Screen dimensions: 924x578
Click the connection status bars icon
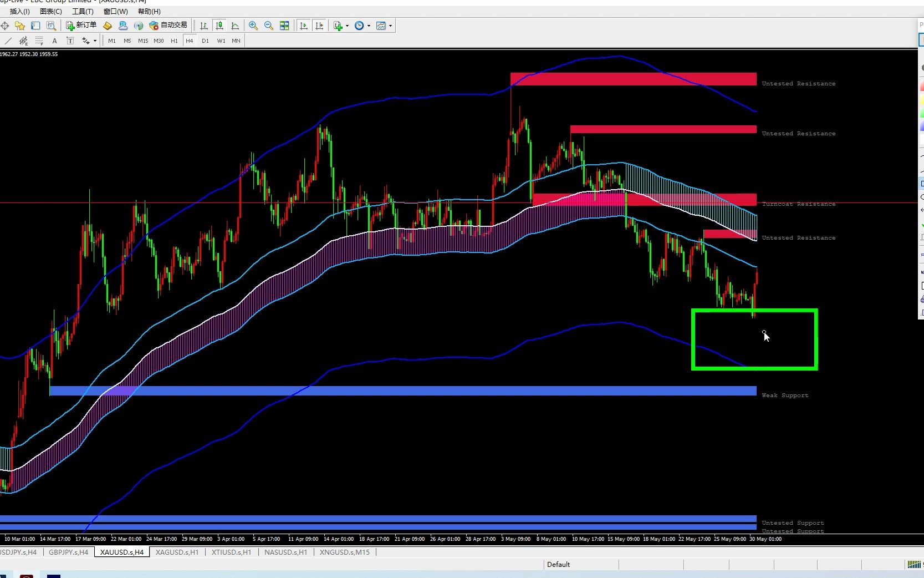coord(913,564)
